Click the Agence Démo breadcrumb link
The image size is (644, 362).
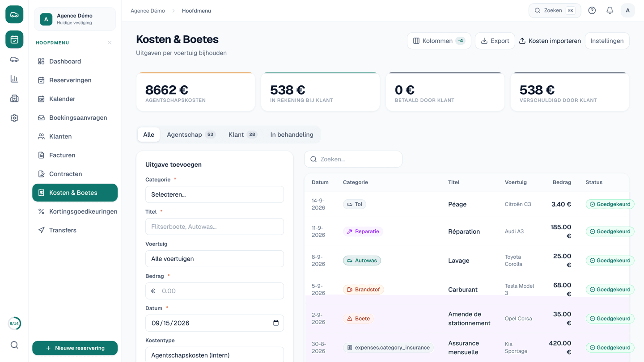148,11
